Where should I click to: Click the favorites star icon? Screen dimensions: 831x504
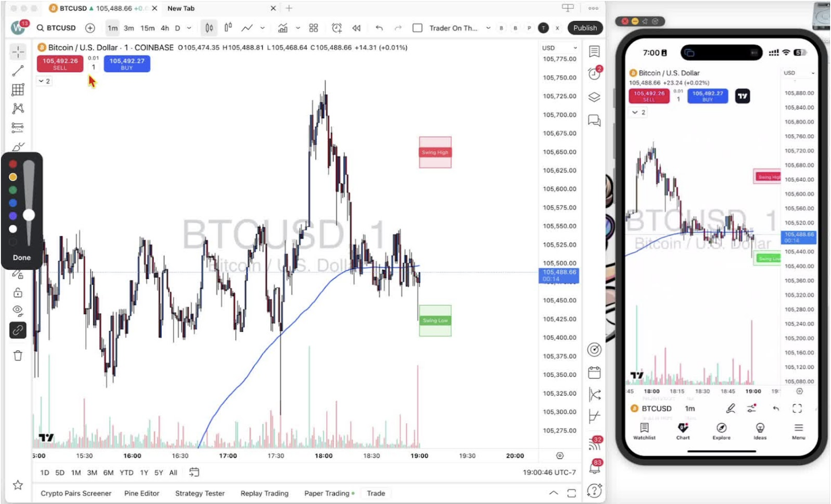pos(18,485)
